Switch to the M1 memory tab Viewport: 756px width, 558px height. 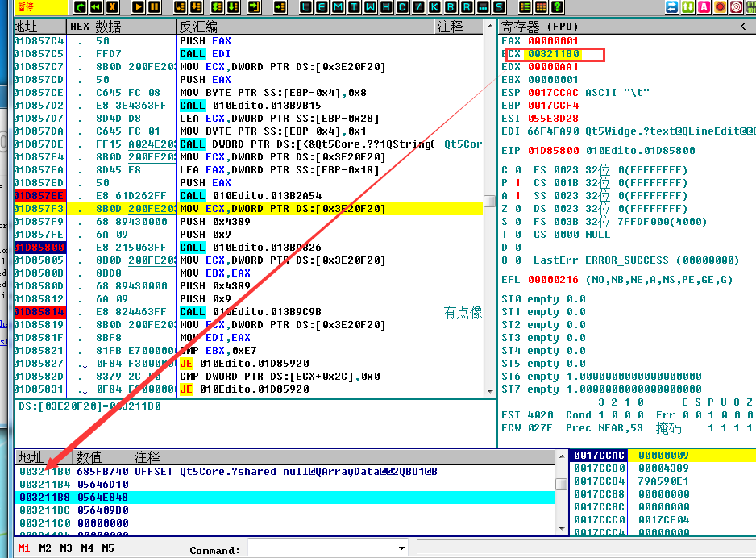tap(23, 548)
